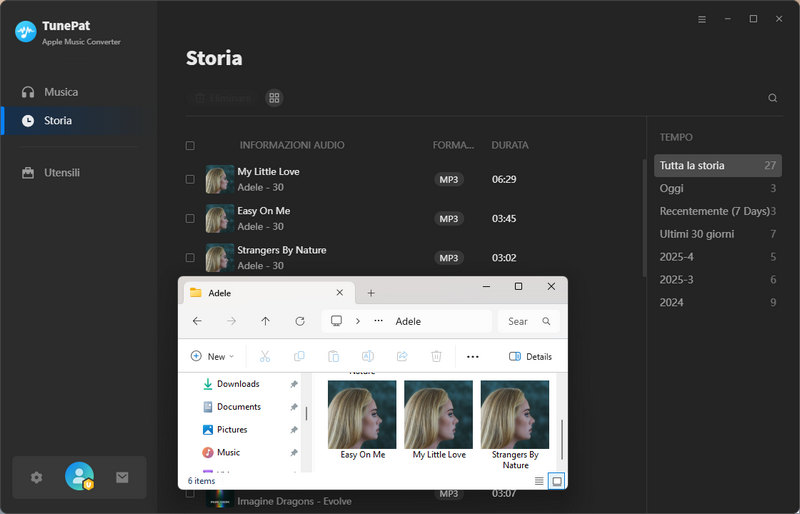The image size is (800, 514).
Task: Click the Paste icon in Explorer toolbar
Action: (334, 356)
